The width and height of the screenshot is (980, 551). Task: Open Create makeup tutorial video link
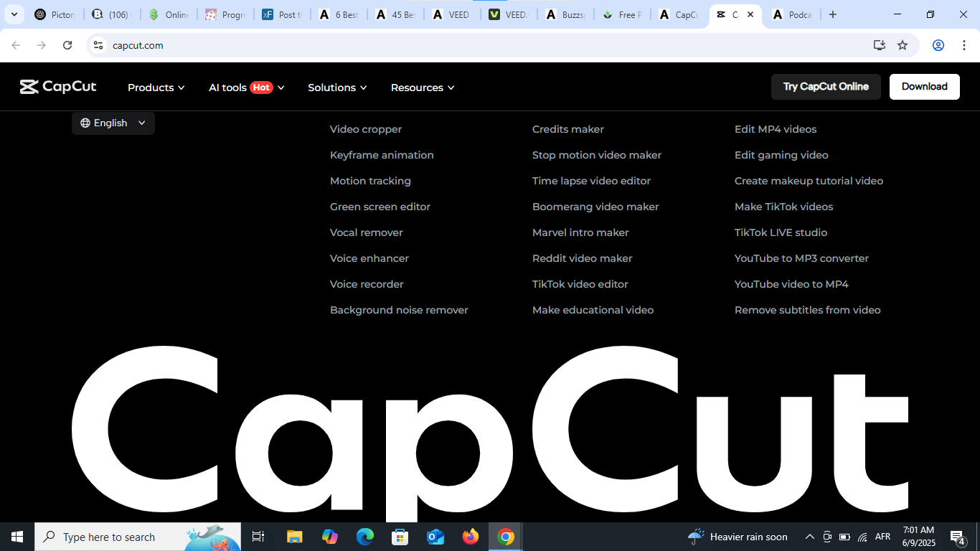tap(809, 181)
